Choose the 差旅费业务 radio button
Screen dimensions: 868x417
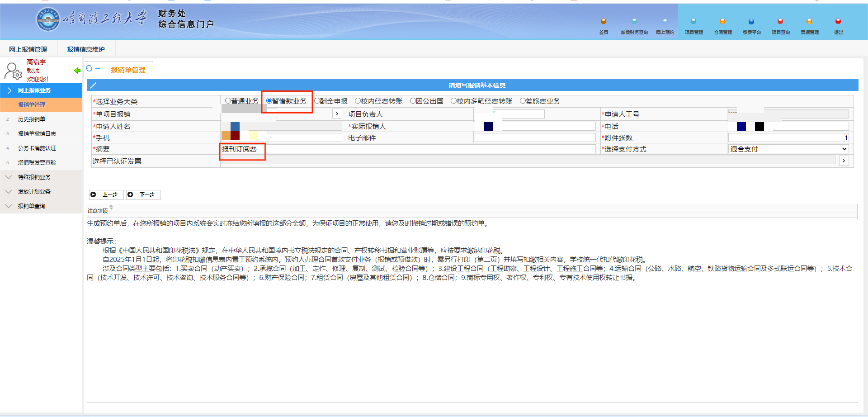click(x=523, y=101)
